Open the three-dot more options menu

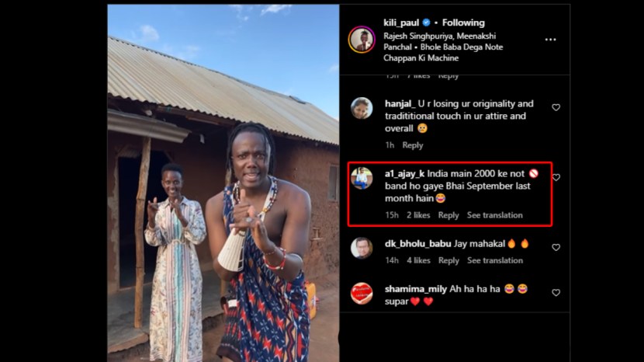tap(550, 40)
